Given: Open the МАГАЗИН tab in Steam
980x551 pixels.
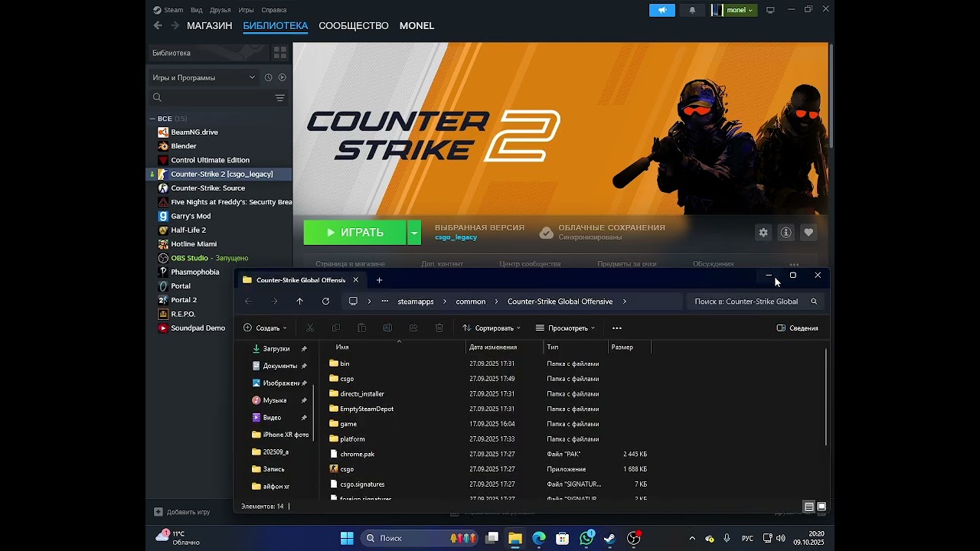Looking at the screenshot, I should pos(209,25).
